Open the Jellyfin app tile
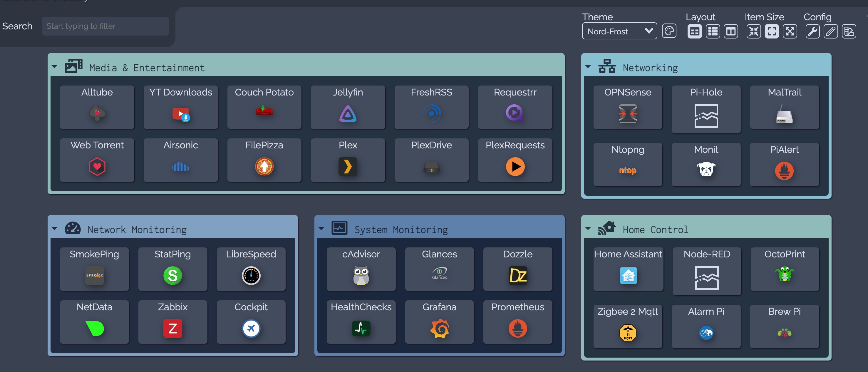 click(347, 107)
